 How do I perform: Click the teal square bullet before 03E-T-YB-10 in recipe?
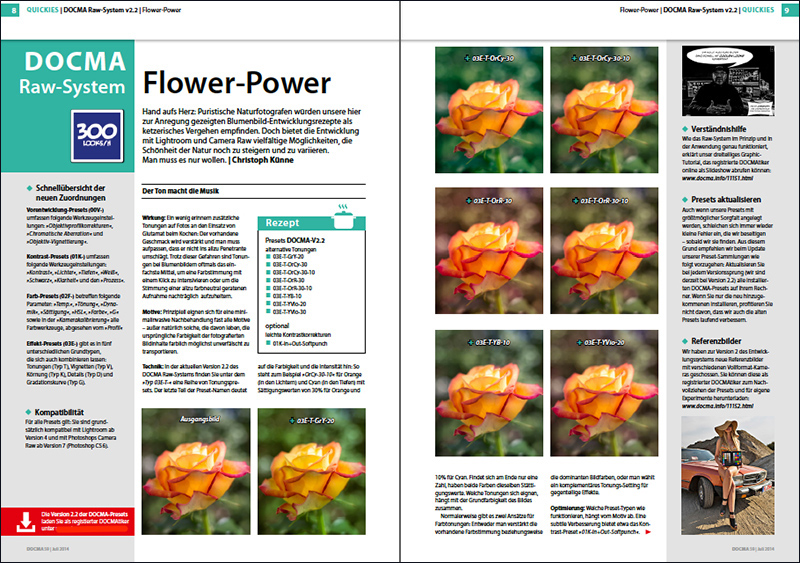pos(268,296)
